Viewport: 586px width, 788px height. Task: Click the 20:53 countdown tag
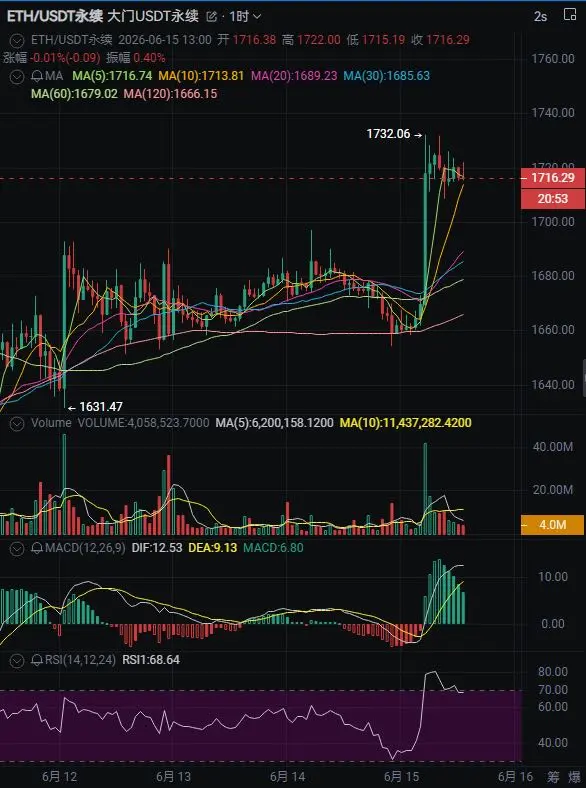coord(553,199)
